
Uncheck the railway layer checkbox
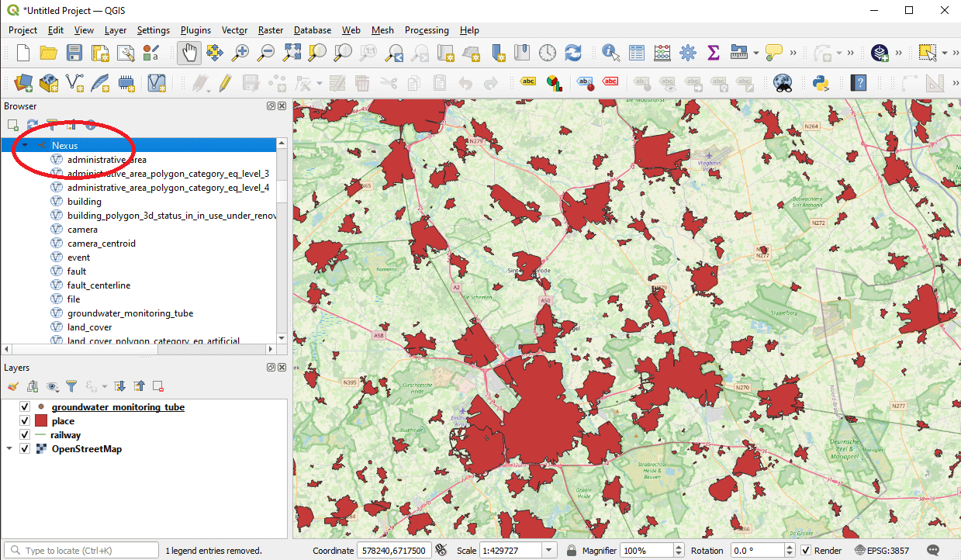click(25, 435)
